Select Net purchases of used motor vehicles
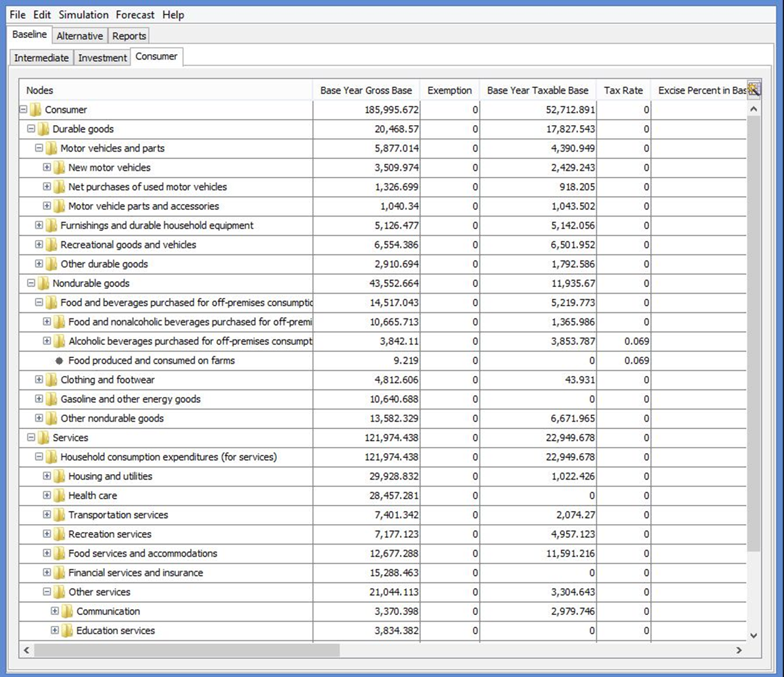The image size is (784, 677). point(382,187)
